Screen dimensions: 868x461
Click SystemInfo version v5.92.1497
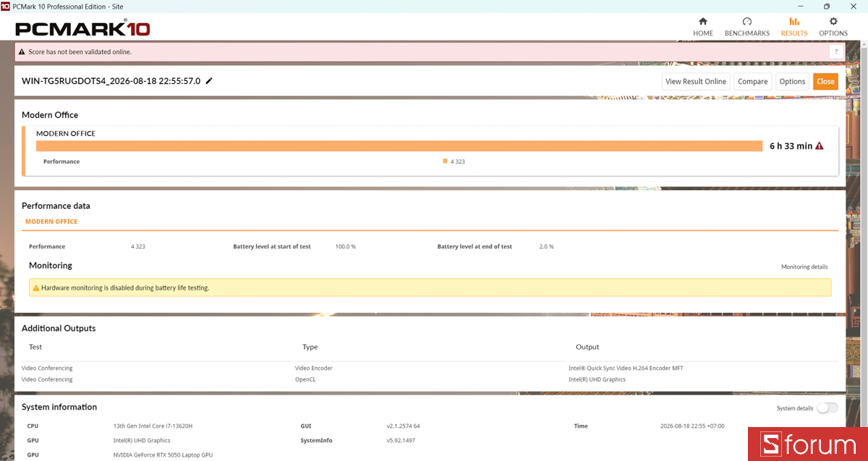click(x=401, y=440)
